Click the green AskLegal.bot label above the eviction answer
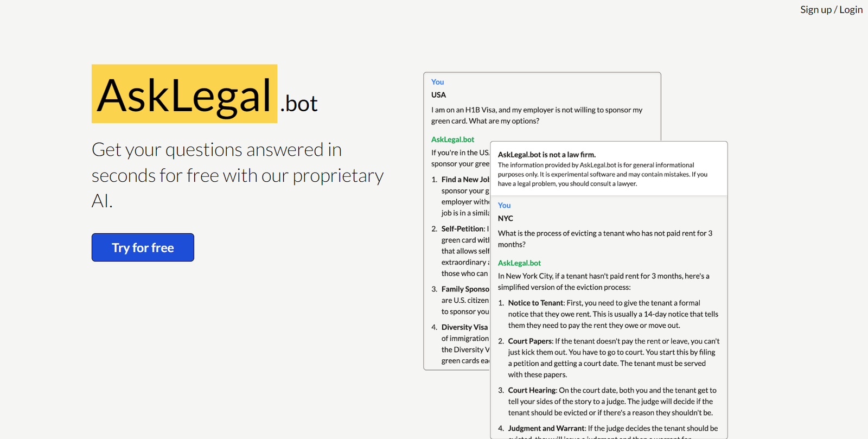868x439 pixels. pyautogui.click(x=519, y=263)
